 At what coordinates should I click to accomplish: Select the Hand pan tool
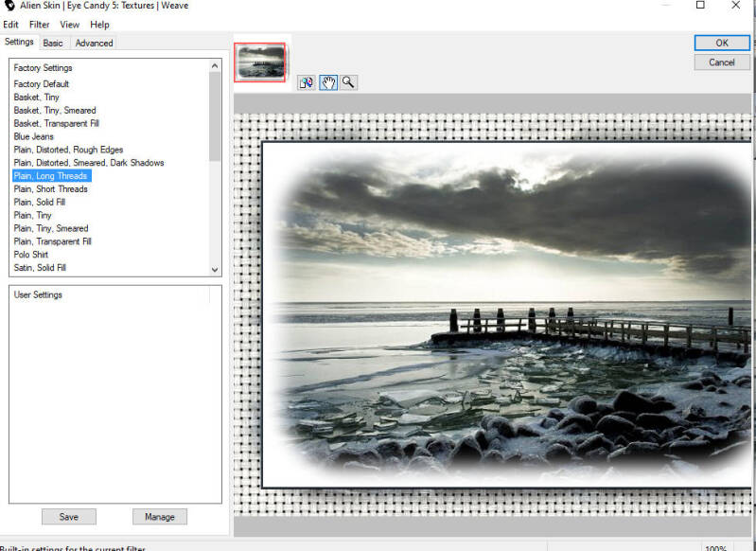[x=328, y=82]
